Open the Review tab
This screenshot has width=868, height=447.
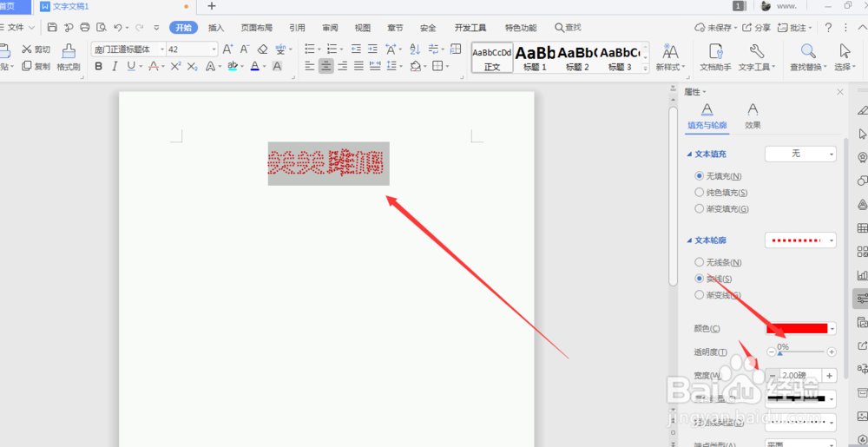click(330, 28)
